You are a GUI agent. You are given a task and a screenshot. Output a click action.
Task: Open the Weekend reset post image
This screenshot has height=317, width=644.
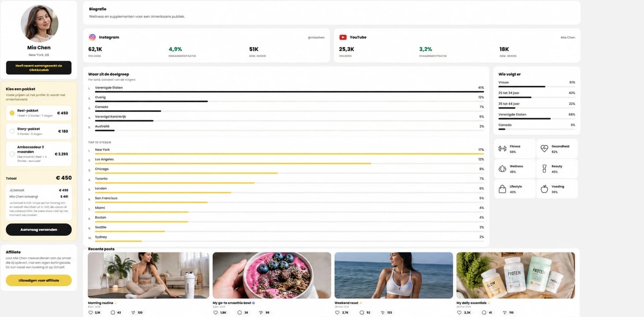[x=394, y=276]
